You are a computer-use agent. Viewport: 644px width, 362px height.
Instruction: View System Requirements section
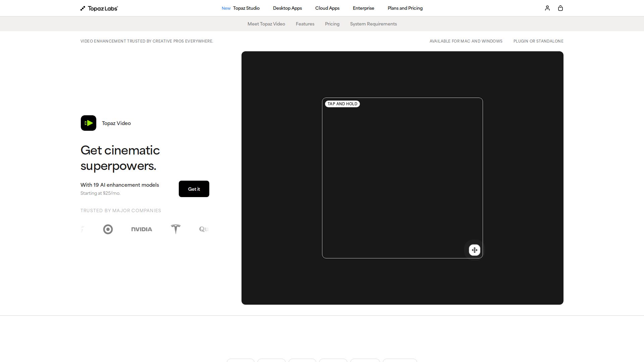(x=373, y=24)
